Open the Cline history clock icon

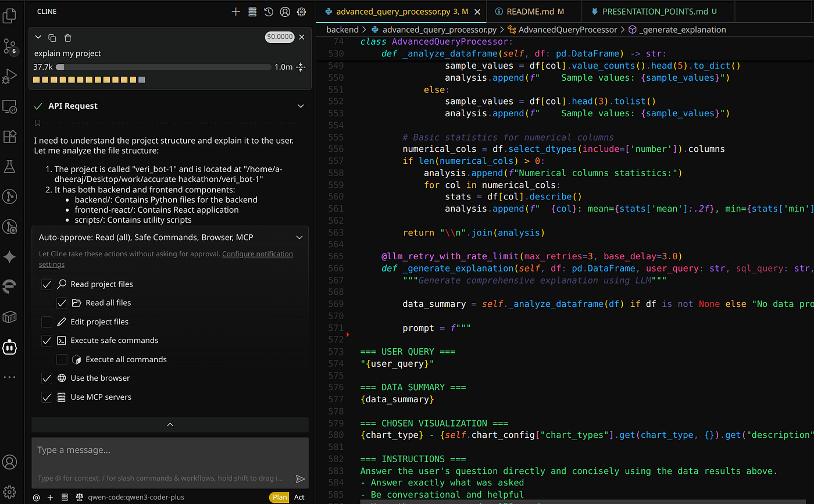click(269, 12)
